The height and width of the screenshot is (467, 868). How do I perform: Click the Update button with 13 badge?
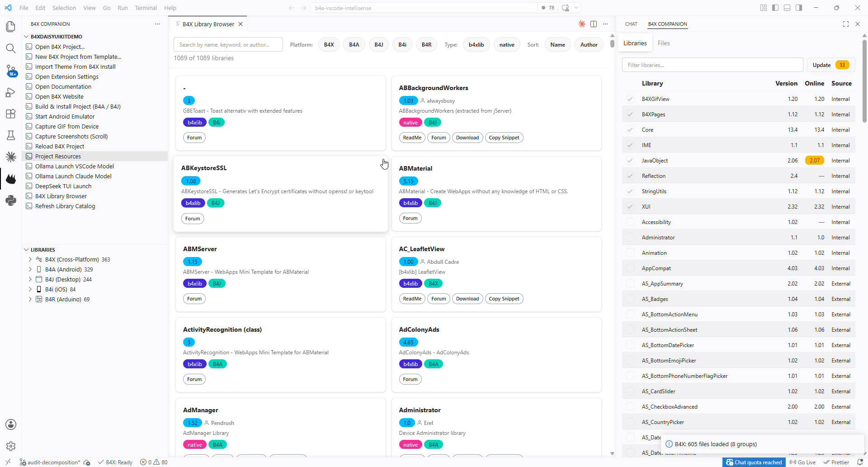point(831,65)
